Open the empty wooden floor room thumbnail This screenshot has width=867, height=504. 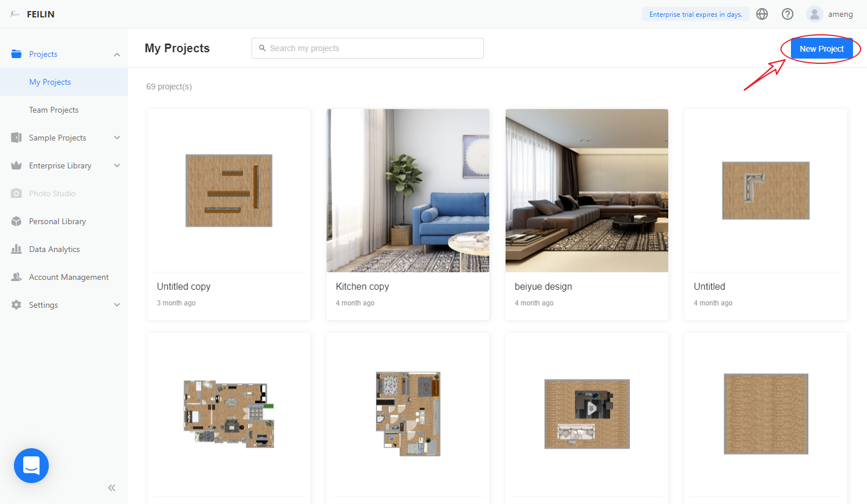tap(766, 414)
